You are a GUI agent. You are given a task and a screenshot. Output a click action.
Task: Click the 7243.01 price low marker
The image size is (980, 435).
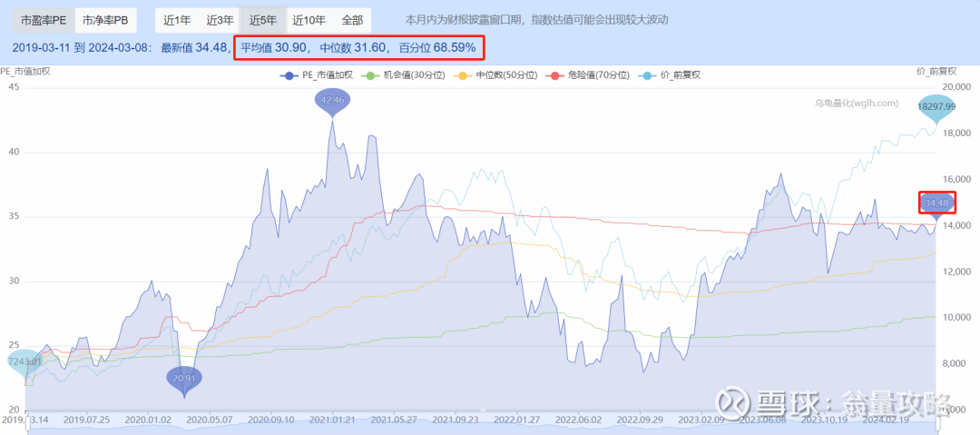point(25,361)
